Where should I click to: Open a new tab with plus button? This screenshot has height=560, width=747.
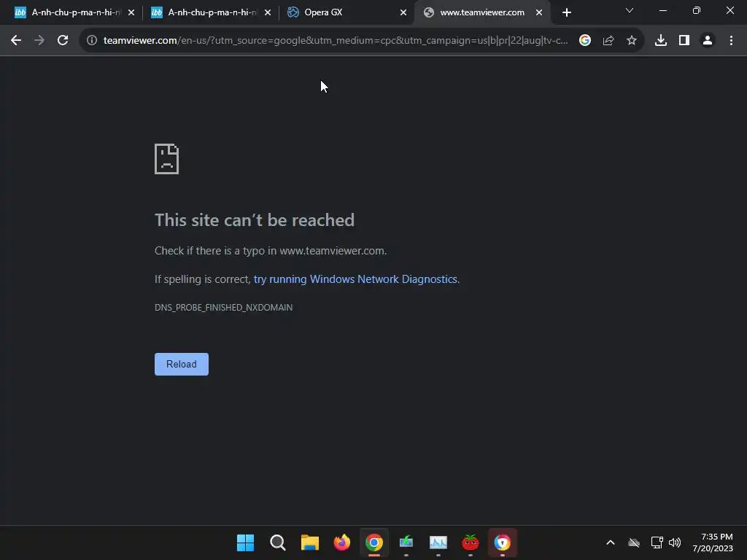point(566,13)
